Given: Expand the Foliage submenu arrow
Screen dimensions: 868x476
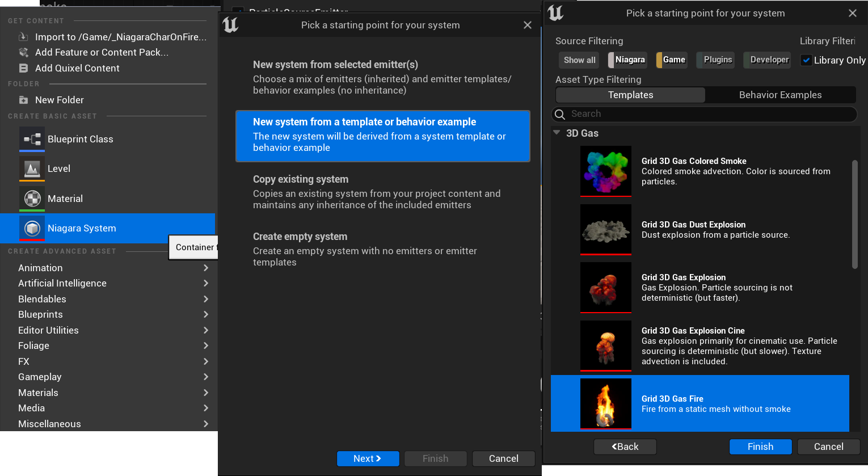Looking at the screenshot, I should [x=206, y=346].
